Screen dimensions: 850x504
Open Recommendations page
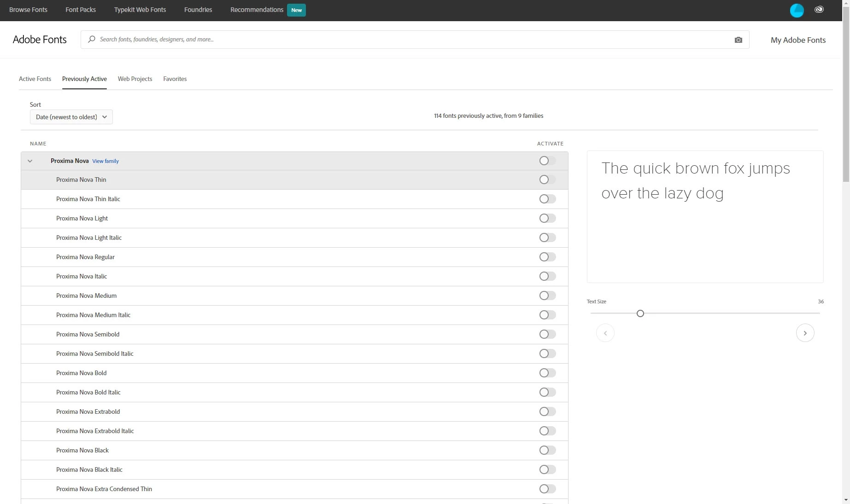(x=257, y=10)
